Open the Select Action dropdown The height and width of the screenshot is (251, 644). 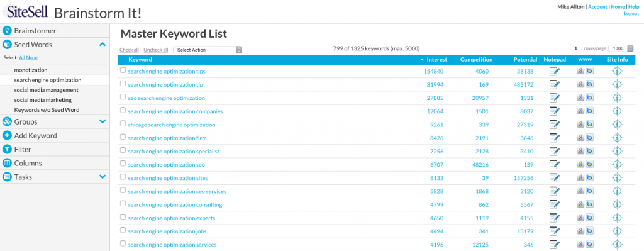pyautogui.click(x=208, y=50)
